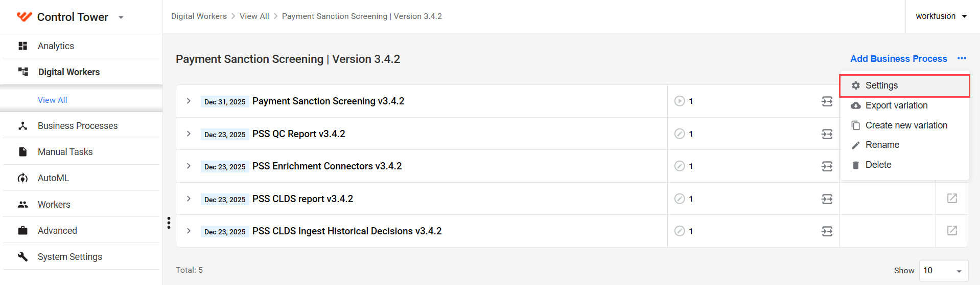Viewport: 980px width, 285px height.
Task: Go to View All breadcrumb link
Action: coord(254,16)
